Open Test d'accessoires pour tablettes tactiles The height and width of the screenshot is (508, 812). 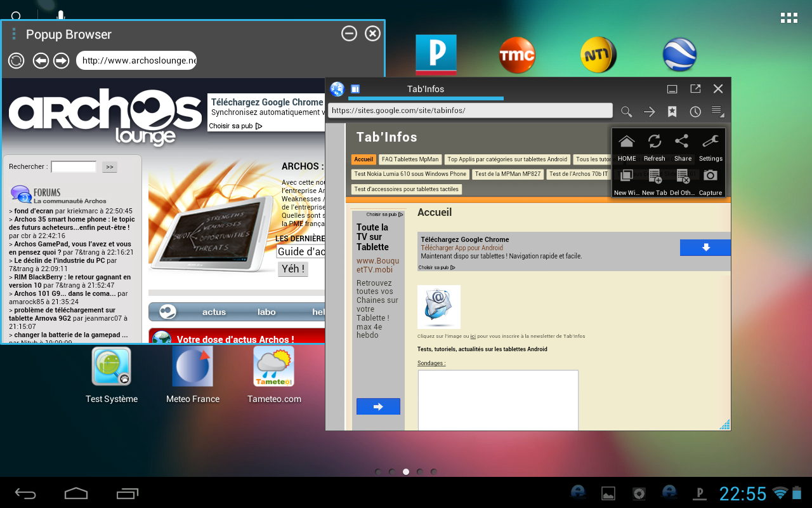tap(405, 189)
